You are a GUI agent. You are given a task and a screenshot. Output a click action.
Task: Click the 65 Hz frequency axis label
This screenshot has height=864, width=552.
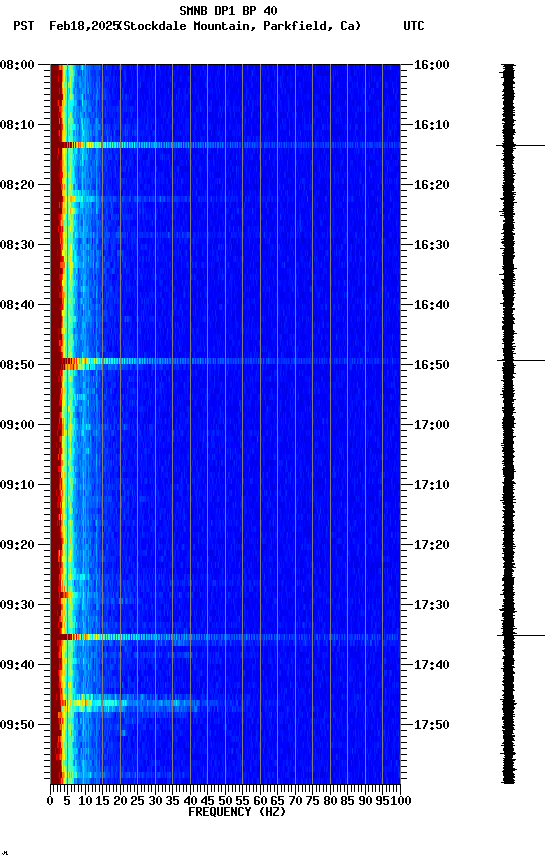277,801
